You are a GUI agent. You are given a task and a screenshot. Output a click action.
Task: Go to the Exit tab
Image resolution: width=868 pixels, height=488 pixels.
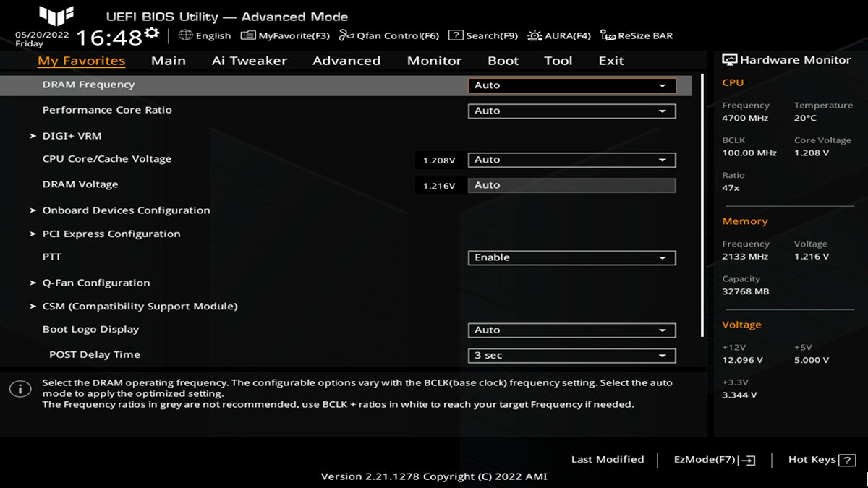pyautogui.click(x=611, y=61)
